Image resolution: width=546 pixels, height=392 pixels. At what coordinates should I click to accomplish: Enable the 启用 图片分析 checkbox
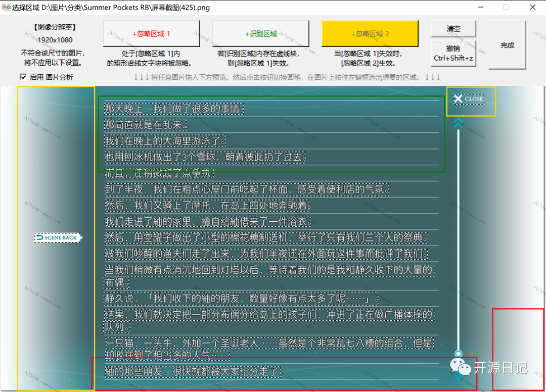[x=23, y=77]
